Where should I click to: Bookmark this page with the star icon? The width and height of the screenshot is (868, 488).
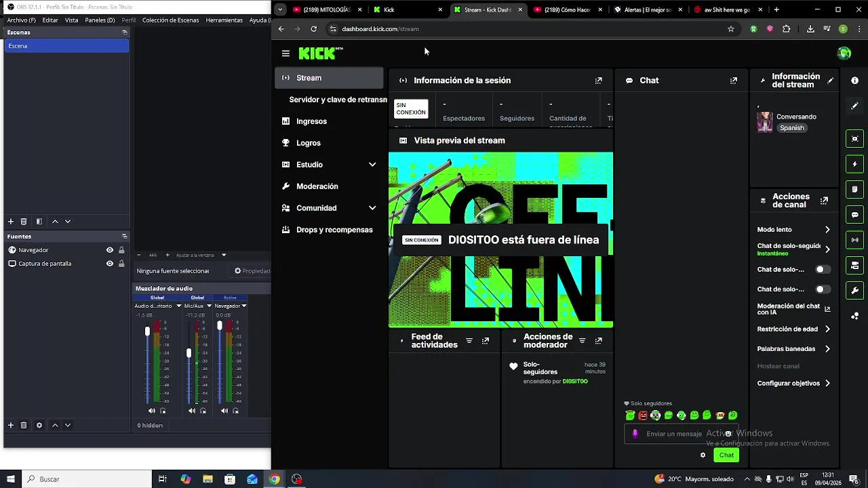pyautogui.click(x=730, y=29)
